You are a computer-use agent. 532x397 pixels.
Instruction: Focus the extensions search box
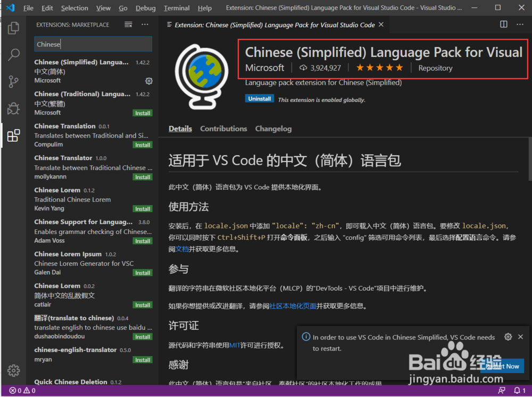93,44
